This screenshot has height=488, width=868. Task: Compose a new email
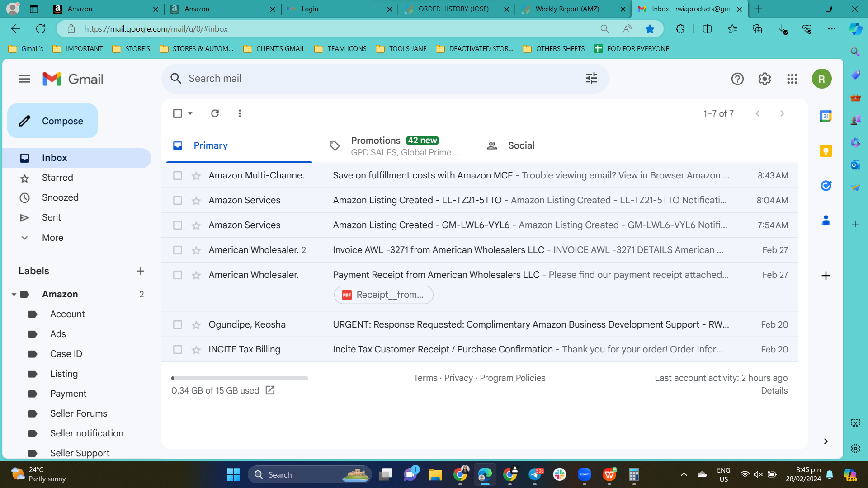point(52,121)
